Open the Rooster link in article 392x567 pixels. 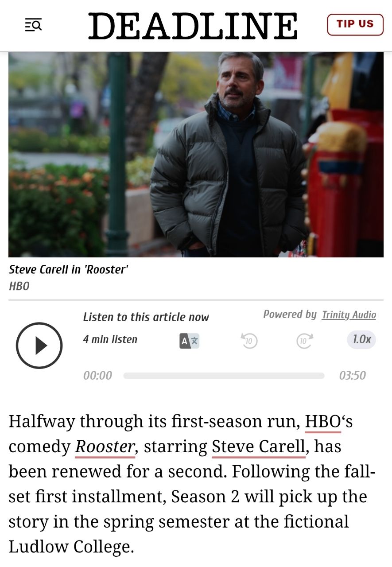pos(105,447)
